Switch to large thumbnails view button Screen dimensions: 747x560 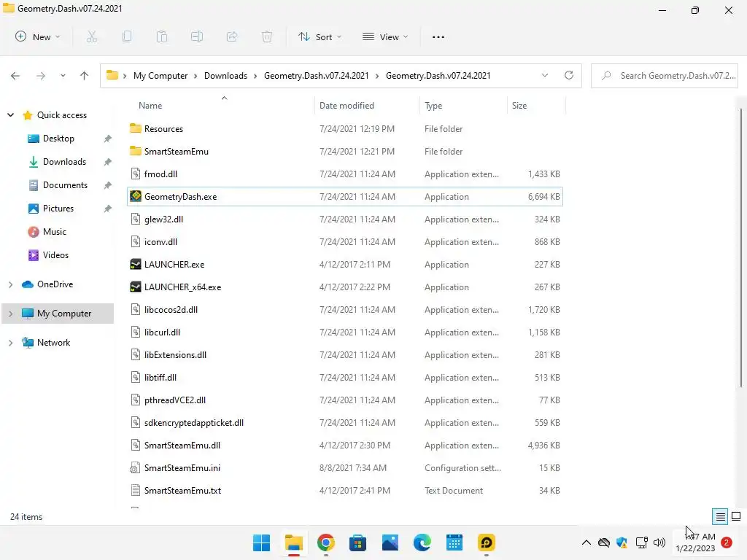[736, 516]
